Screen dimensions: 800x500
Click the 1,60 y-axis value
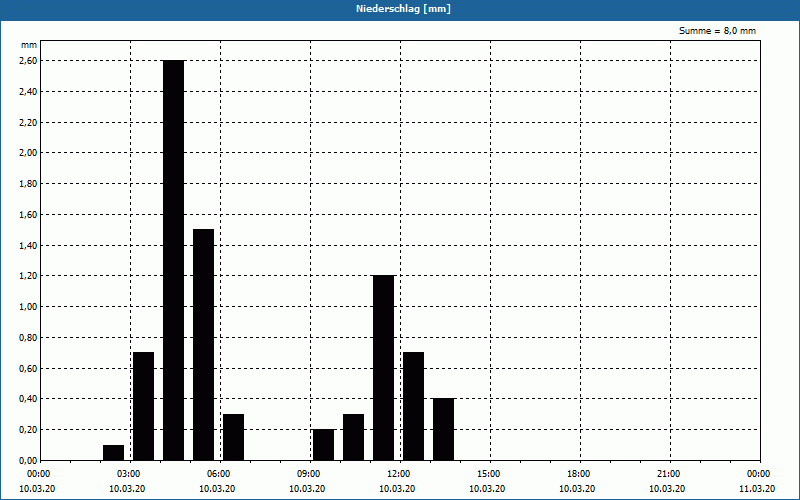click(x=28, y=215)
